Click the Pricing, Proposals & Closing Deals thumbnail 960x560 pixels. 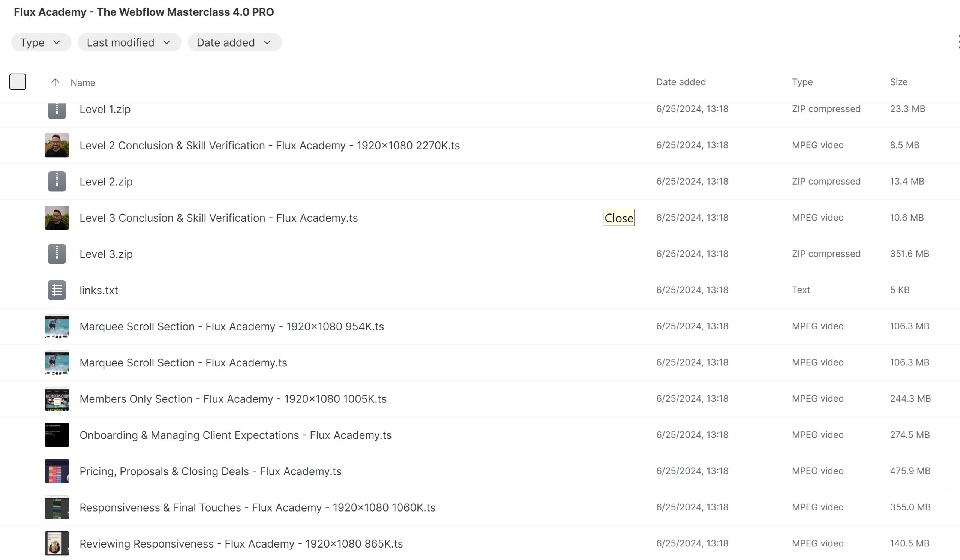click(x=57, y=471)
